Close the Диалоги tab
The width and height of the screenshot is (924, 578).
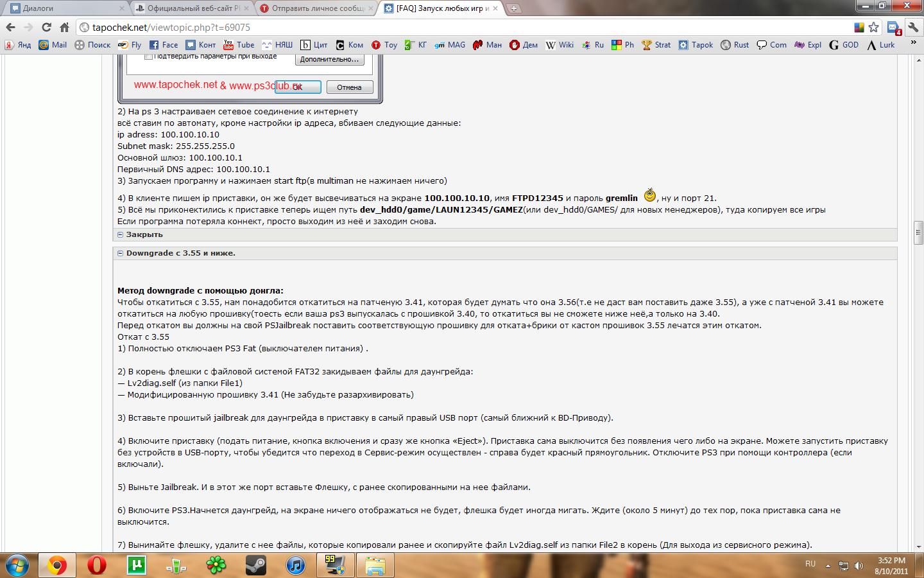pyautogui.click(x=122, y=8)
